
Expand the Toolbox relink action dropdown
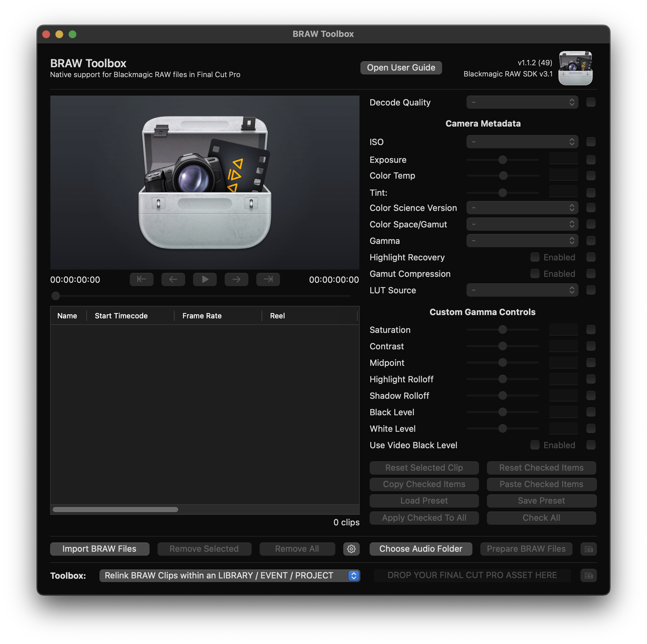tap(229, 576)
